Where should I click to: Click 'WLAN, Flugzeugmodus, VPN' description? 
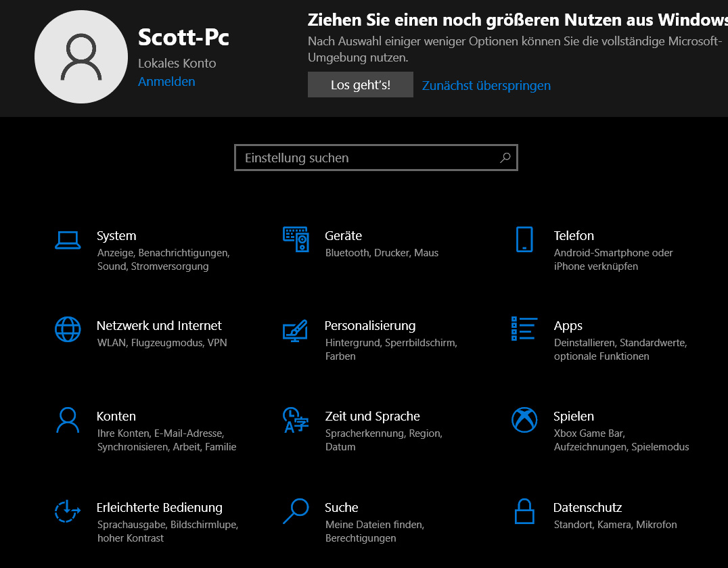point(162,343)
